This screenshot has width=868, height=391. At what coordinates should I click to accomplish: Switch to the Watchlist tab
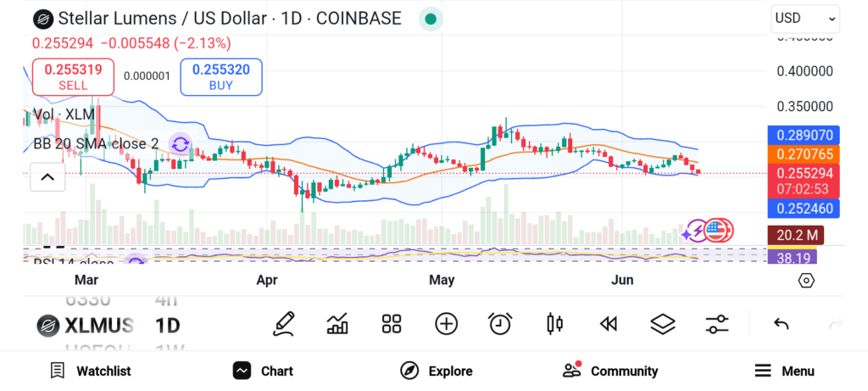click(91, 371)
